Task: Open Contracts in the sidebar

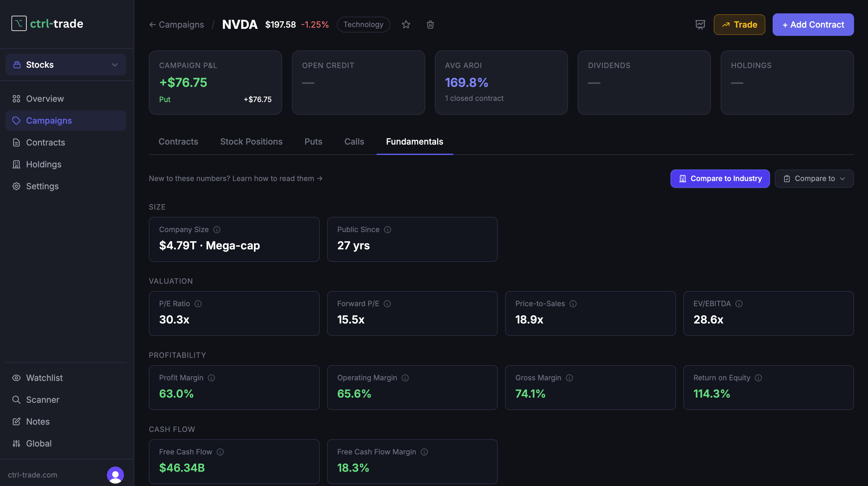Action: click(x=66, y=142)
